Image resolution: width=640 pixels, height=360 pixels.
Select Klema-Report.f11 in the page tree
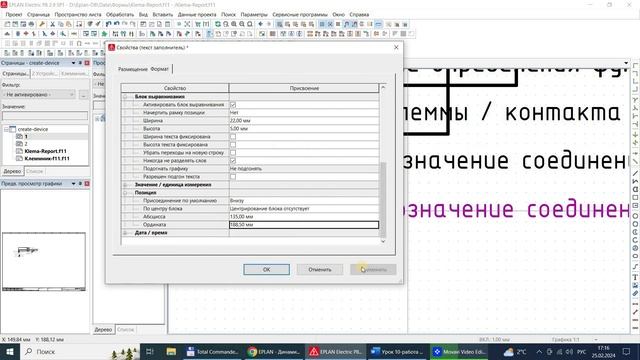click(x=45, y=151)
